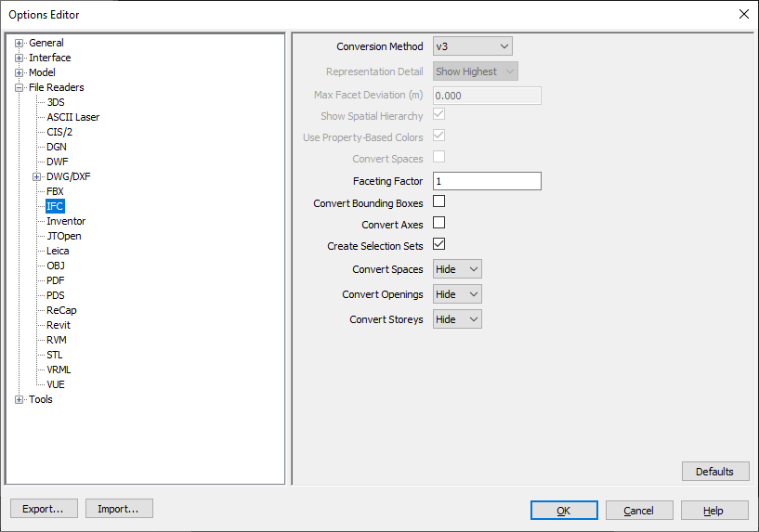This screenshot has height=532, width=759.
Task: Select the FBX file reader
Action: pyautogui.click(x=55, y=191)
